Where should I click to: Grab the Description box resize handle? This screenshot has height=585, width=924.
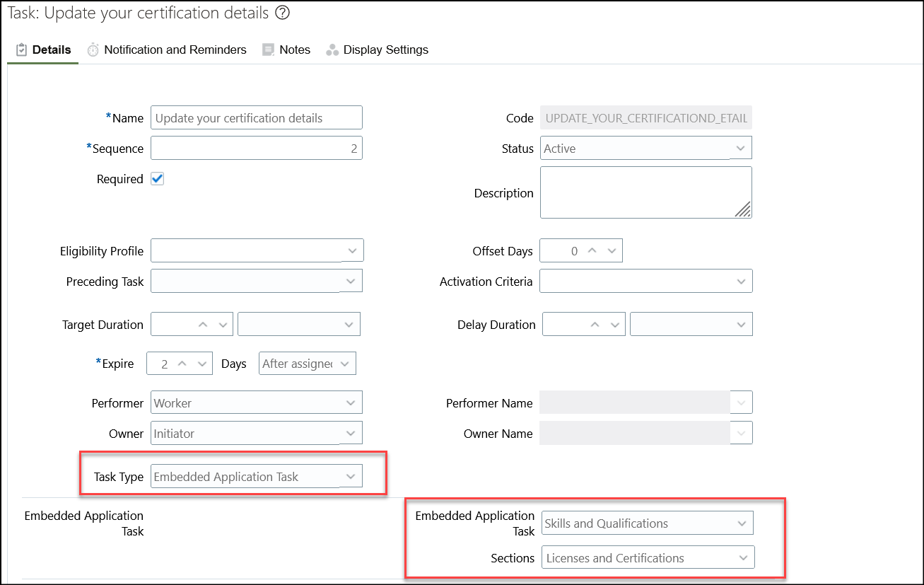[743, 209]
